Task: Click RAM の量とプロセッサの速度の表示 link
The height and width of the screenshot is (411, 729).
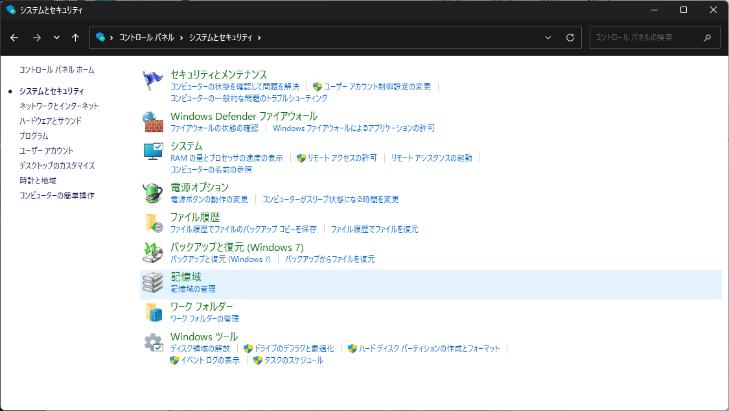Action: click(x=226, y=158)
